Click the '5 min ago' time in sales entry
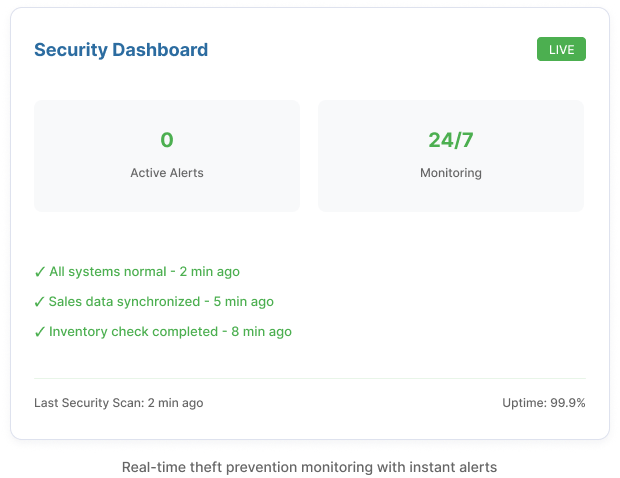Image resolution: width=620 pixels, height=478 pixels. [x=243, y=301]
